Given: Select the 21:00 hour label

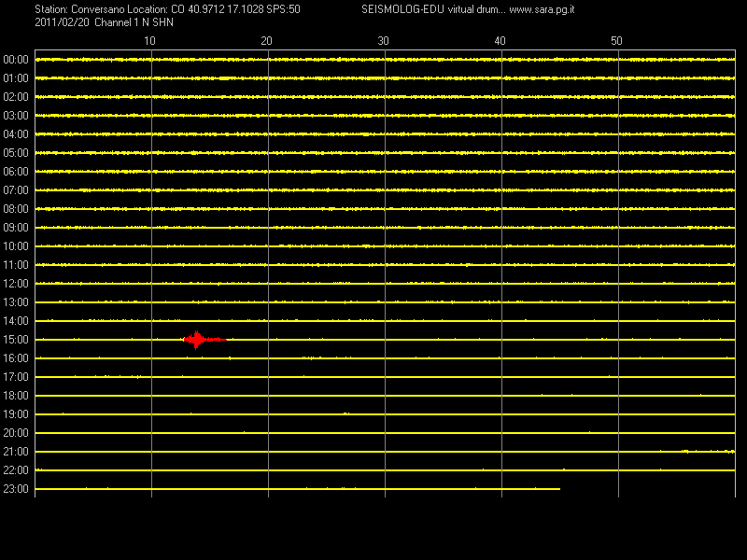Looking at the screenshot, I should (x=16, y=452).
